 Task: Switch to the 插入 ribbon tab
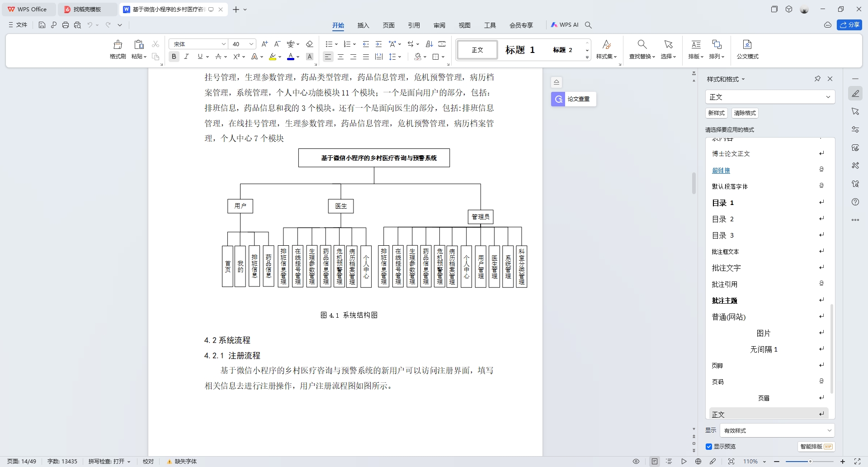[363, 25]
